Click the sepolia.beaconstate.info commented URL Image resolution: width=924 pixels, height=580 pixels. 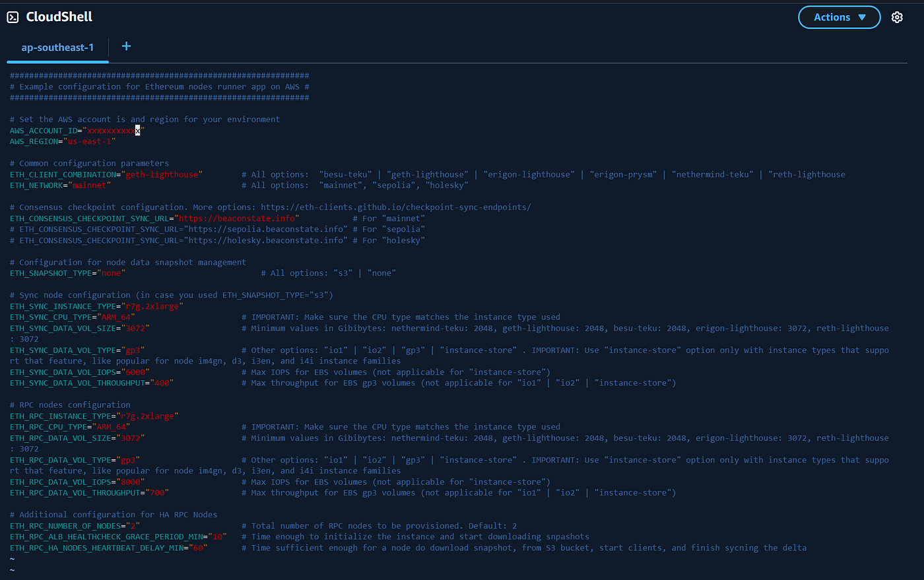[x=266, y=230]
